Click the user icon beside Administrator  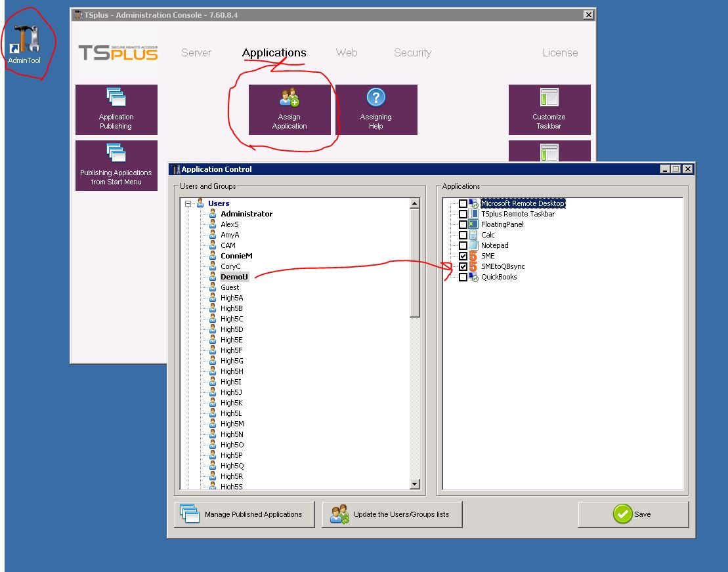point(213,213)
